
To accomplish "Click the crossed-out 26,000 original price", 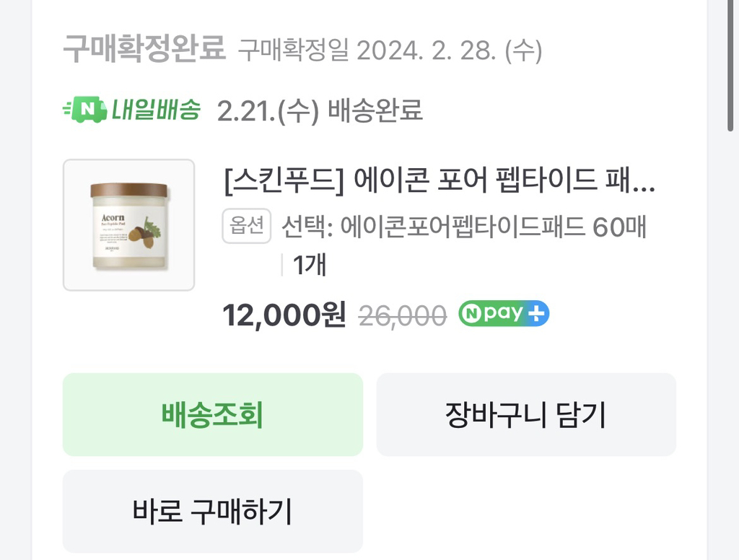I will (403, 315).
